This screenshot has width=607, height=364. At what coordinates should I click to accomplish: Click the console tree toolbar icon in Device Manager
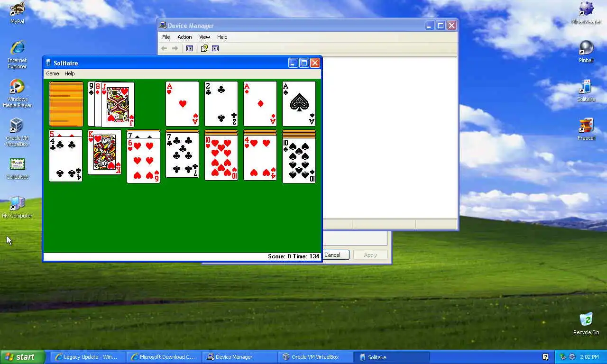(190, 48)
